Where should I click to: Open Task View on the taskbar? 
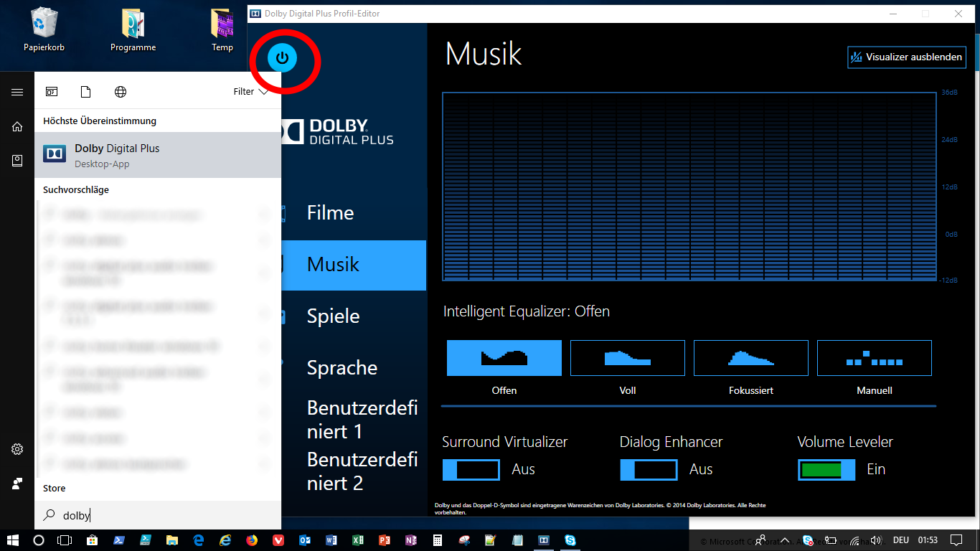coord(65,540)
